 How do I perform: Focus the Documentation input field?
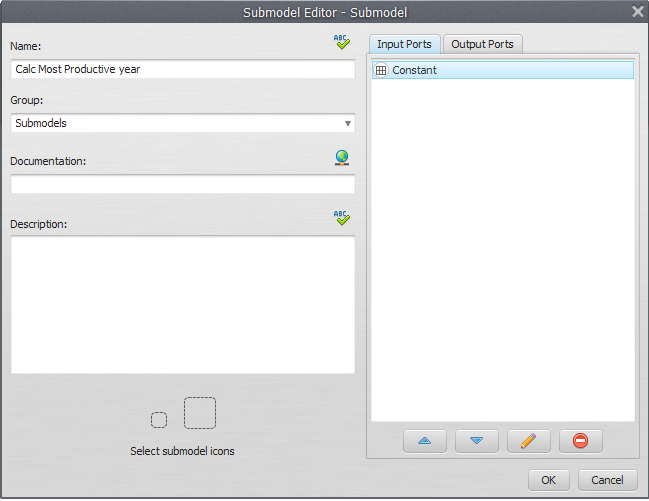click(x=183, y=185)
